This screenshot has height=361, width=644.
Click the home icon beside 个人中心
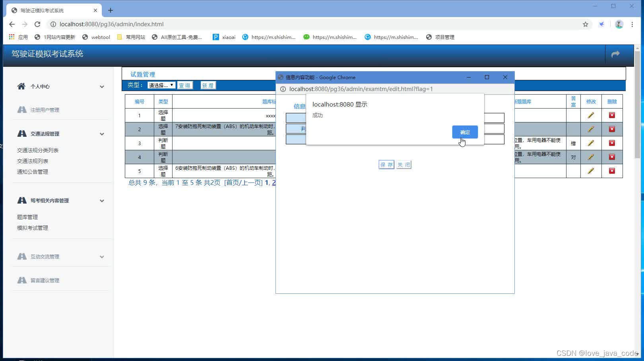point(21,86)
